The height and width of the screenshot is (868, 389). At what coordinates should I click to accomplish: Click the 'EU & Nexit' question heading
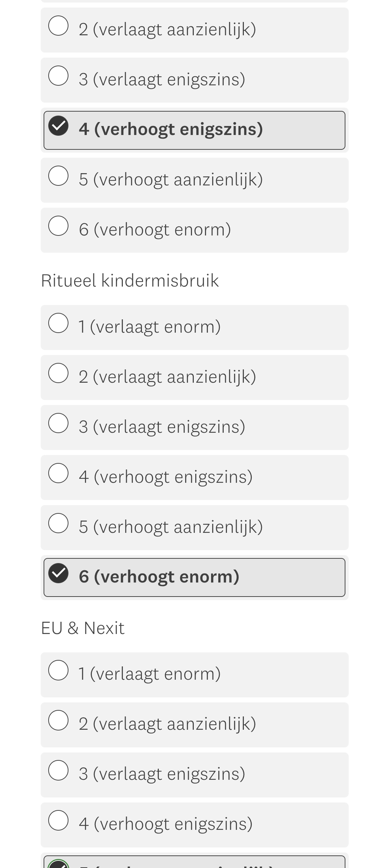83,628
